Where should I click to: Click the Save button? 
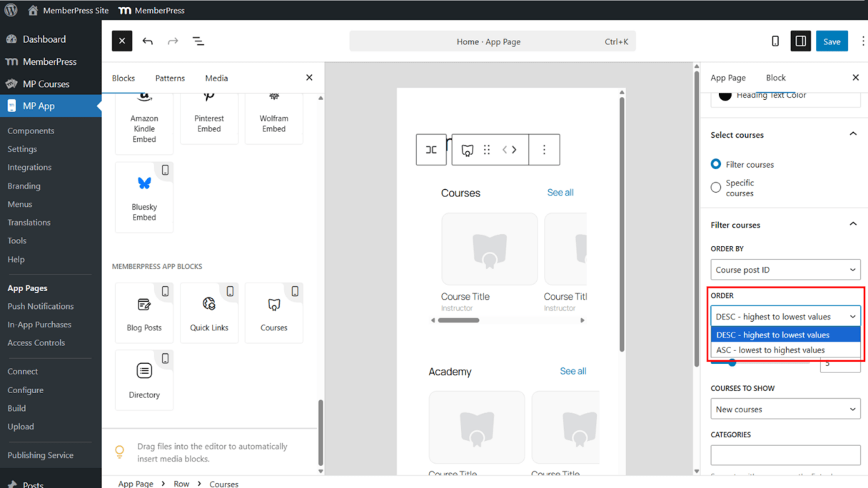pyautogui.click(x=832, y=41)
